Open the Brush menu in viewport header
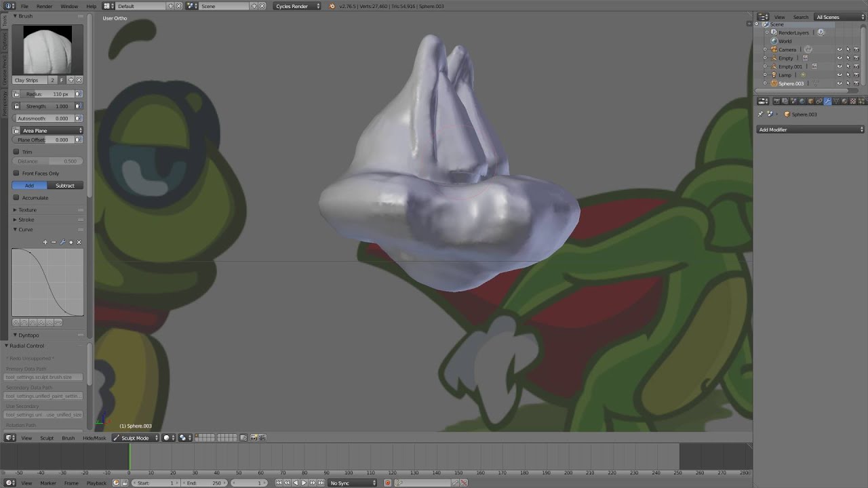 (x=68, y=438)
